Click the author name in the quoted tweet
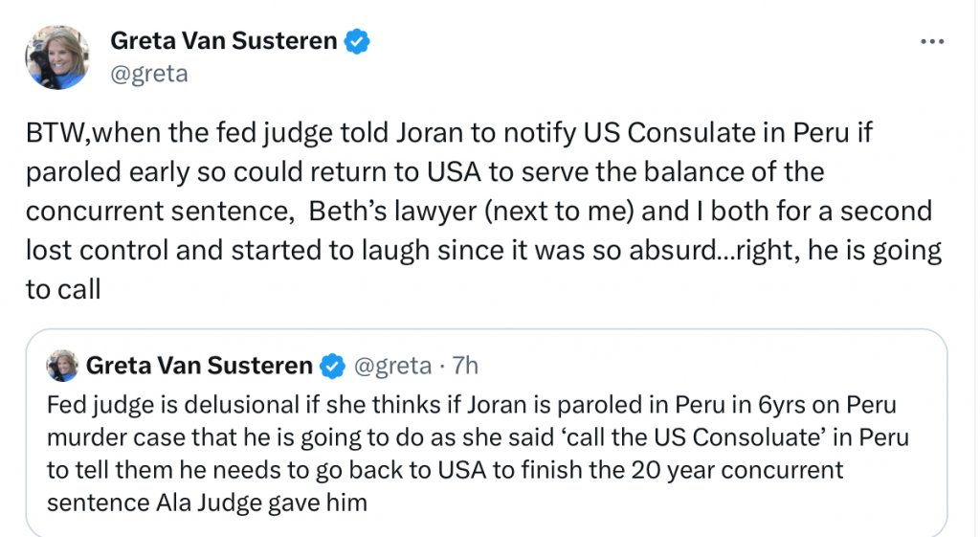Viewport: 980px width, 537px height. [x=199, y=366]
